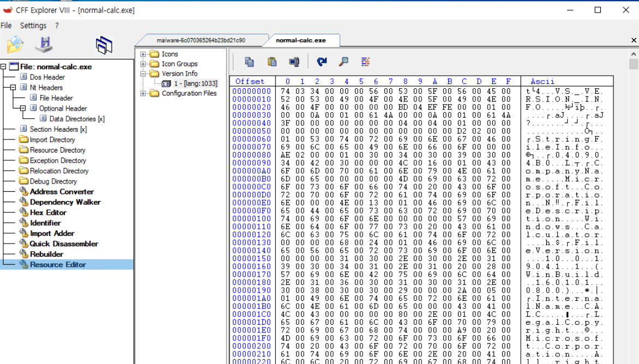This screenshot has width=639, height=364.
Task: Click the Resource Directory folder icon
Action: 23,150
